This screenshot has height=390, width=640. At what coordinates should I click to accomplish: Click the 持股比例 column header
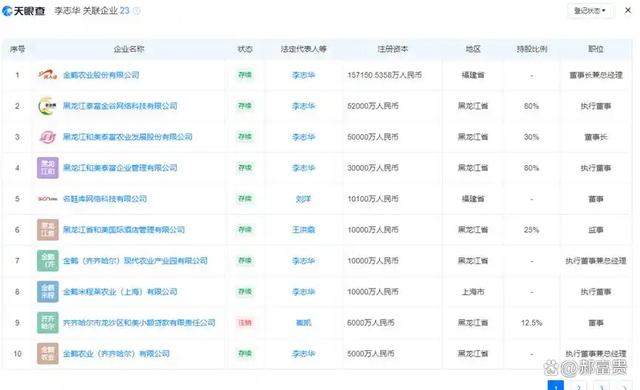[x=531, y=49]
